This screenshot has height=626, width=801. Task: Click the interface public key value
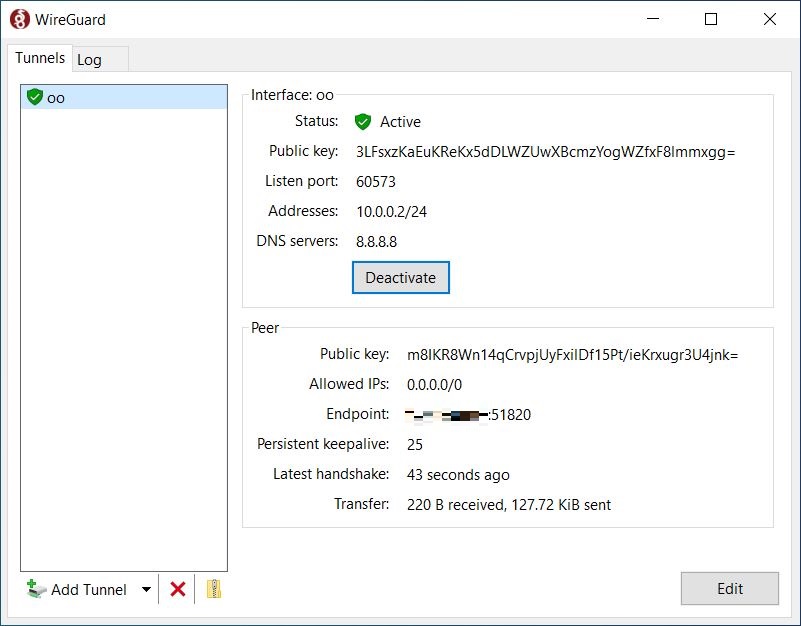545,152
